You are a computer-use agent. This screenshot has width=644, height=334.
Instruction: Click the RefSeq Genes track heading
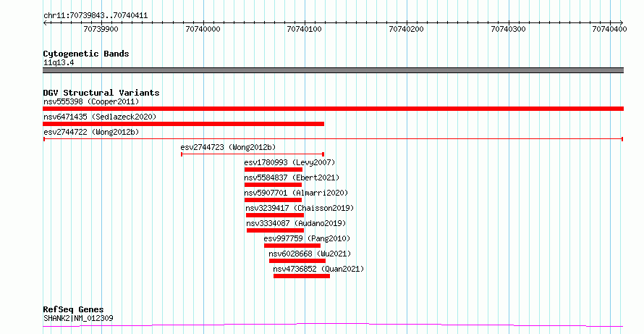(73, 309)
